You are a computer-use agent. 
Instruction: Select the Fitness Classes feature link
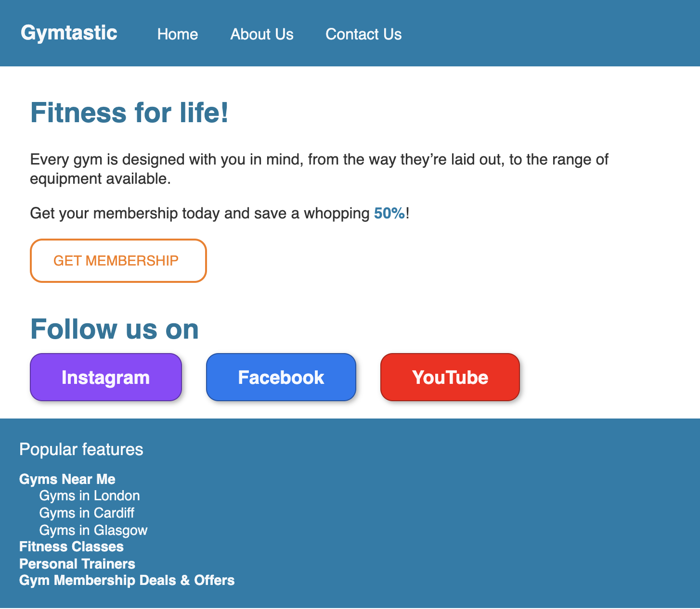pos(71,546)
